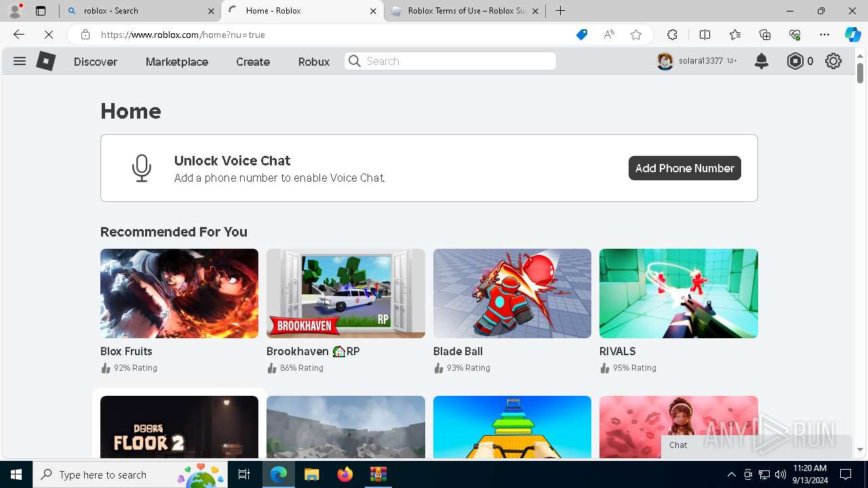The width and height of the screenshot is (868, 488).
Task: Close the Home - Roblox tab
Action: click(373, 11)
